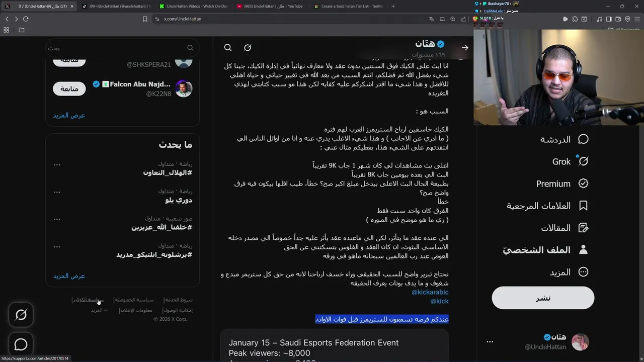Image resolution: width=644 pixels, height=362 pixels.
Task: Open trend #خلقنا_الله_عزيزين
Action: [162, 227]
